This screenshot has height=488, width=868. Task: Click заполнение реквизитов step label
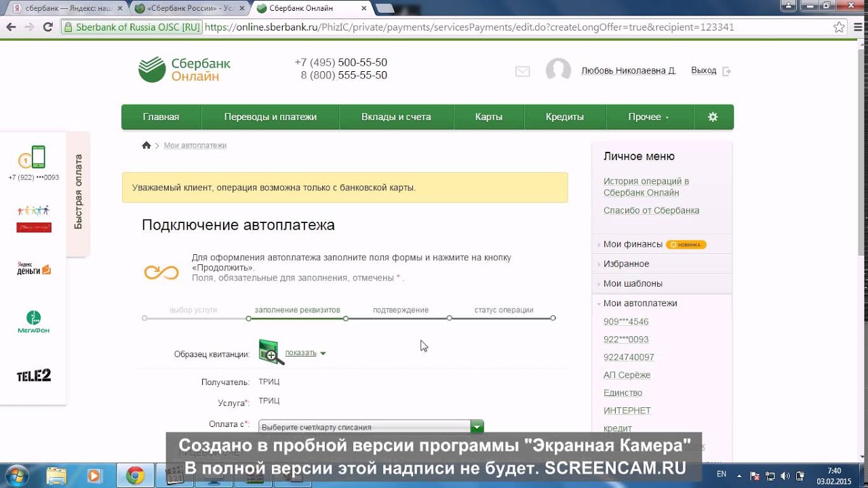[297, 310]
